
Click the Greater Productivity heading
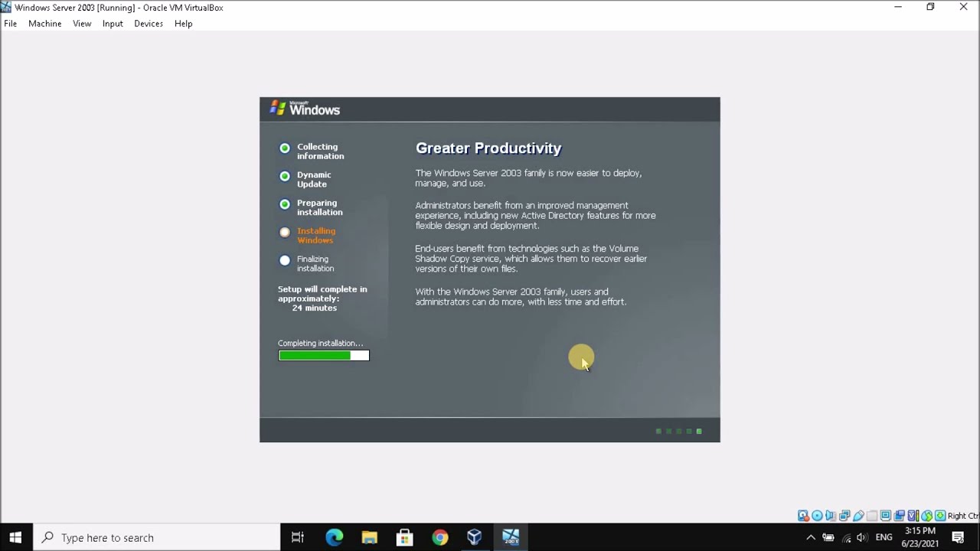[x=488, y=148]
